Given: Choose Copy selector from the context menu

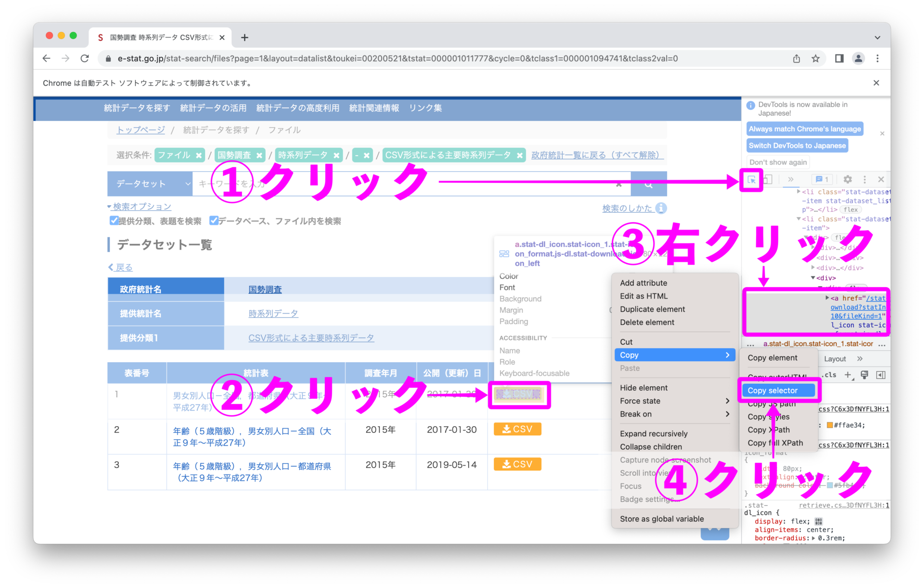Looking at the screenshot, I should tap(778, 390).
